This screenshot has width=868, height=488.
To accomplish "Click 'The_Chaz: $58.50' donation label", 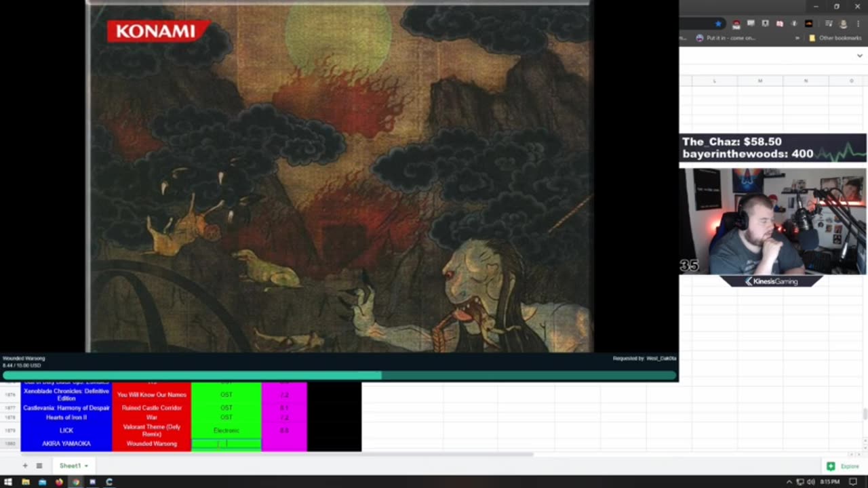I will click(x=732, y=142).
